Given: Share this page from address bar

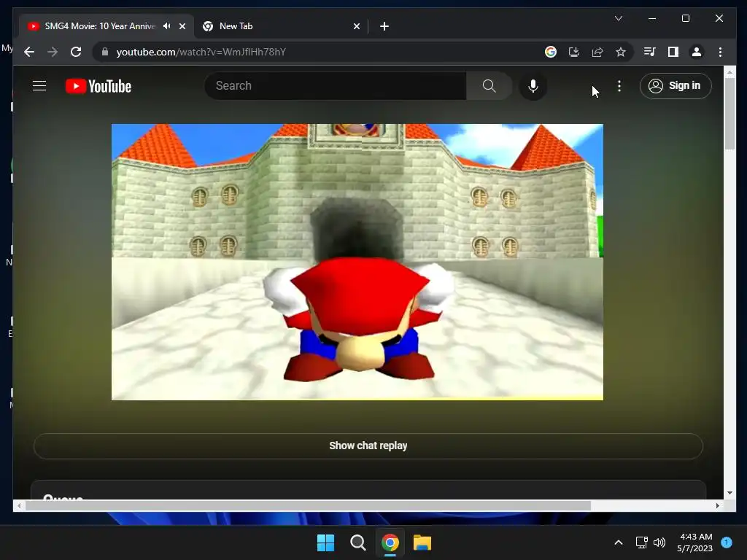Looking at the screenshot, I should click(x=597, y=52).
